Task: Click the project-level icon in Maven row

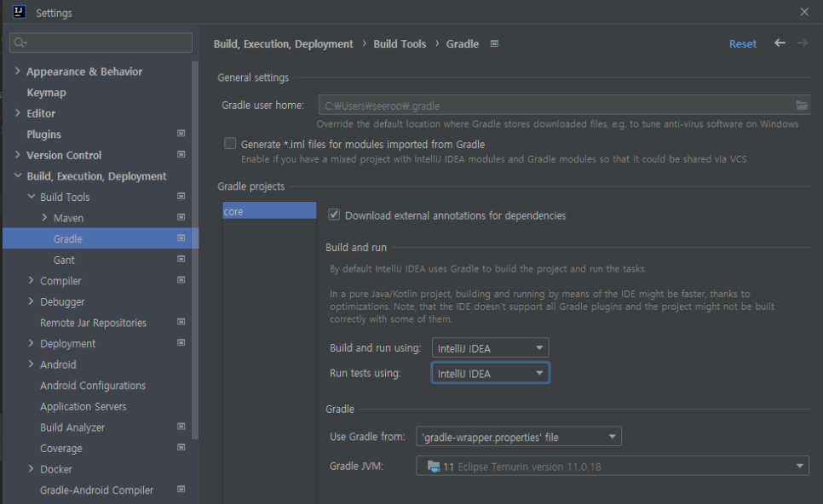Action: [181, 217]
